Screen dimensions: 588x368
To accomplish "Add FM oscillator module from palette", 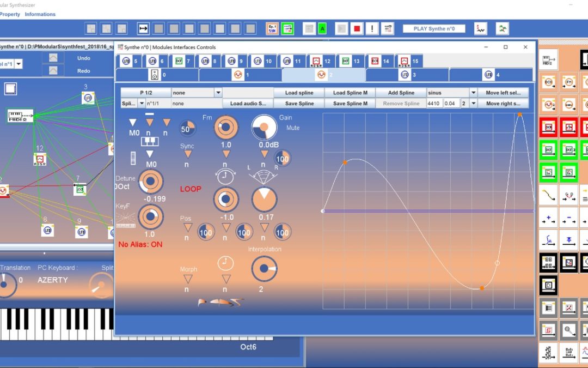I will pos(569,82).
